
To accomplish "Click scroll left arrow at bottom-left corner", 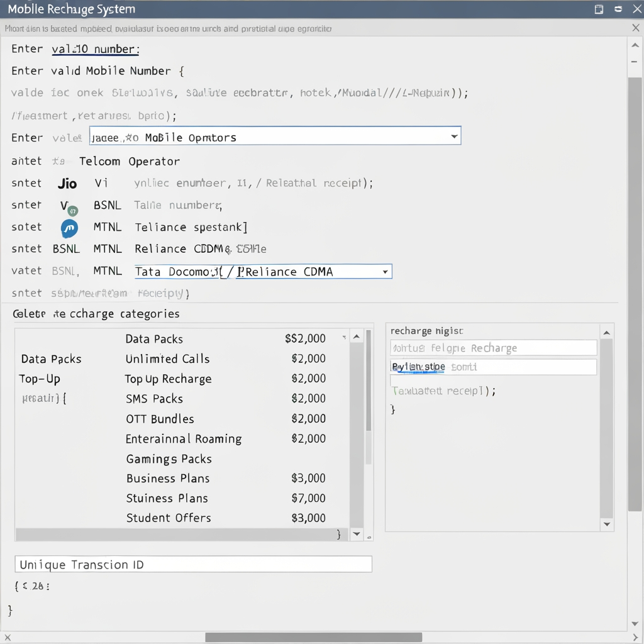I will click(x=8, y=638).
